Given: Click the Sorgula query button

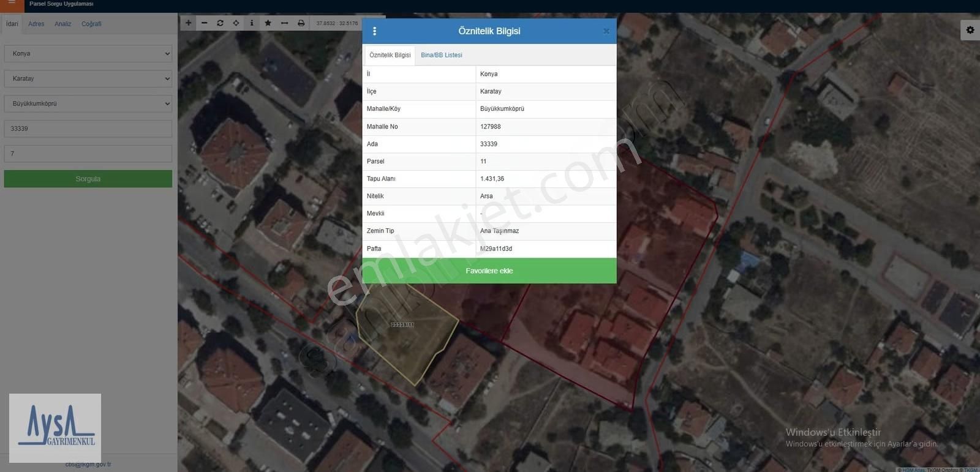Looking at the screenshot, I should click(88, 179).
